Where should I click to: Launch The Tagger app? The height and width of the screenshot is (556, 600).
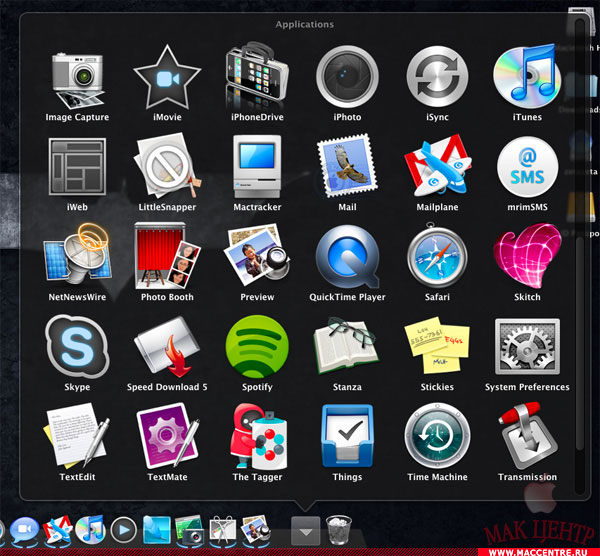tap(257, 436)
